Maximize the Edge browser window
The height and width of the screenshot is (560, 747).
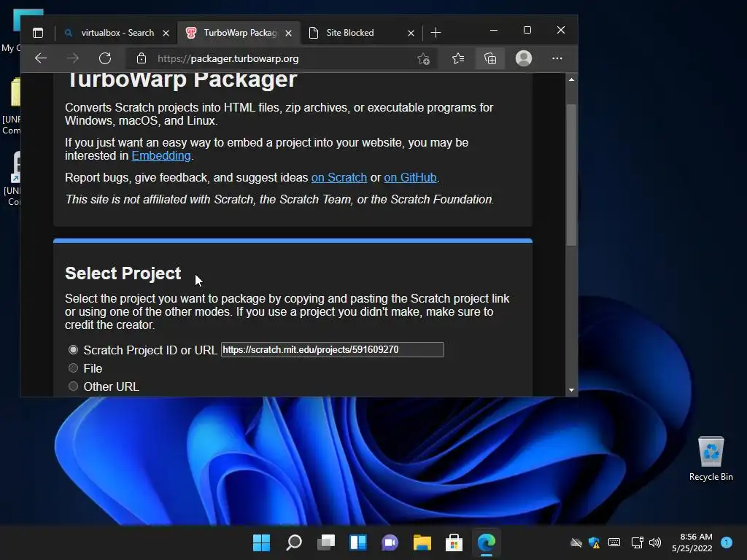point(527,30)
